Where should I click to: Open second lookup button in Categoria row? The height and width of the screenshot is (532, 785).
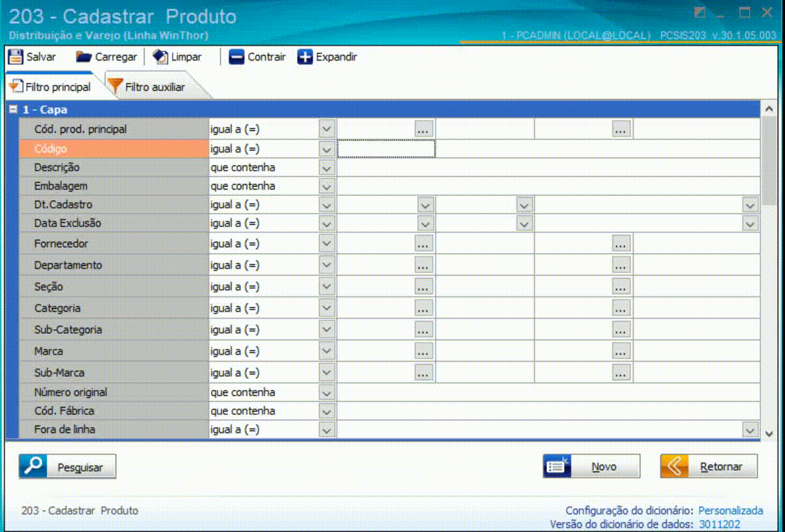pos(621,308)
